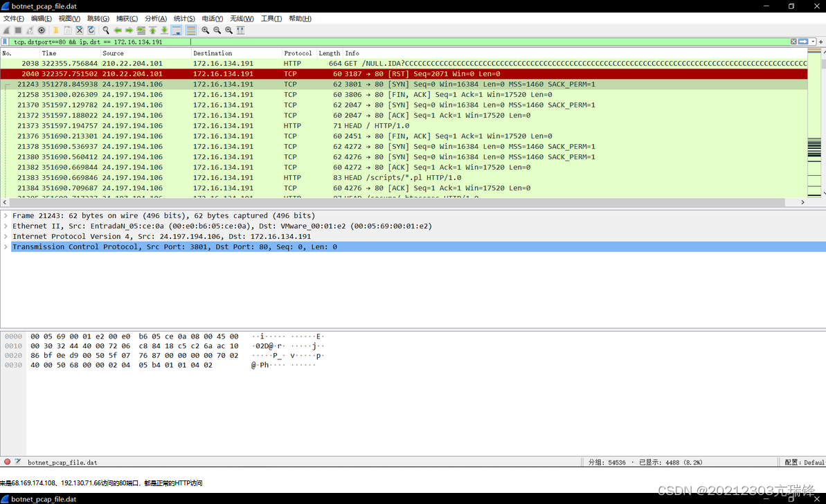Add a filter button with plus
Screen dimensions: 826x504
pyautogui.click(x=820, y=42)
